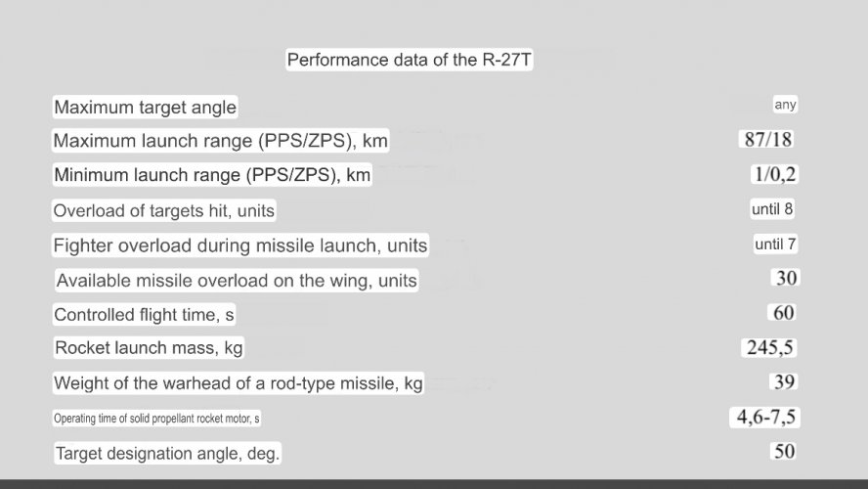Viewport: 868px width, 489px height.
Task: Click the value 30
Action: 786,278
